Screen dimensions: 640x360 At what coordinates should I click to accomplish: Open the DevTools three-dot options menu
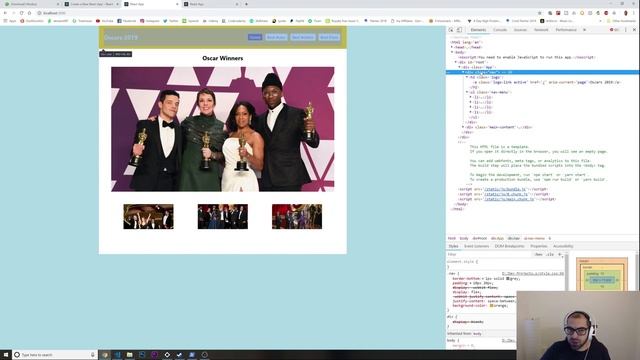pyautogui.click(x=626, y=30)
